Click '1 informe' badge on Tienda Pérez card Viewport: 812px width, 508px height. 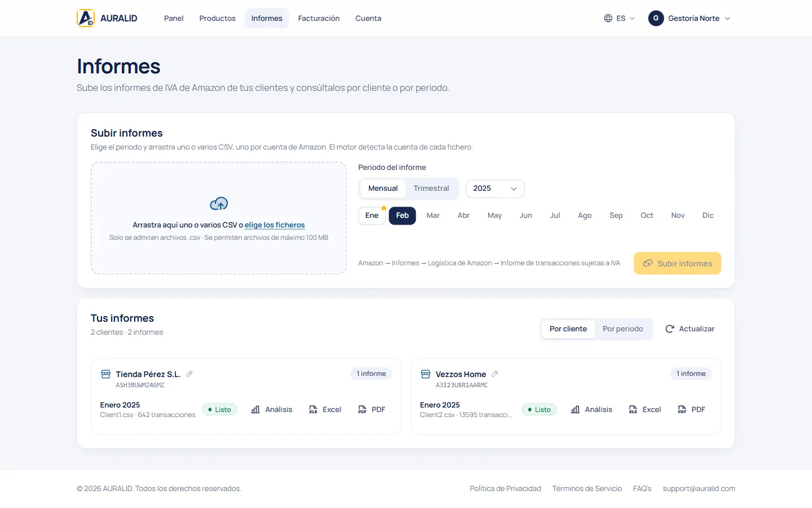[x=371, y=374]
